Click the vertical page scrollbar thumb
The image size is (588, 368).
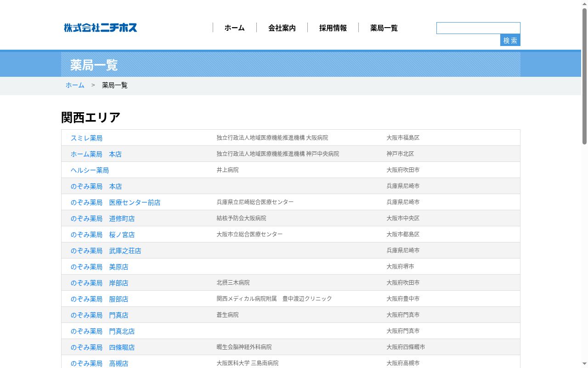(x=584, y=76)
